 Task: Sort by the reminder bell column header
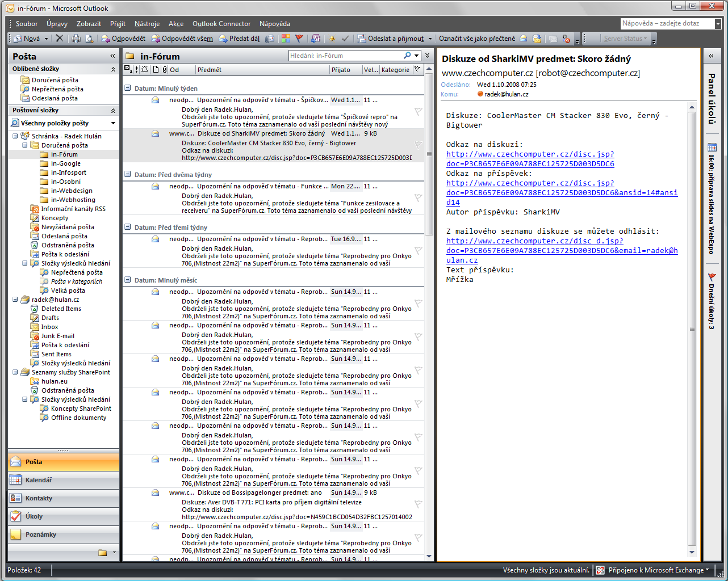(145, 70)
